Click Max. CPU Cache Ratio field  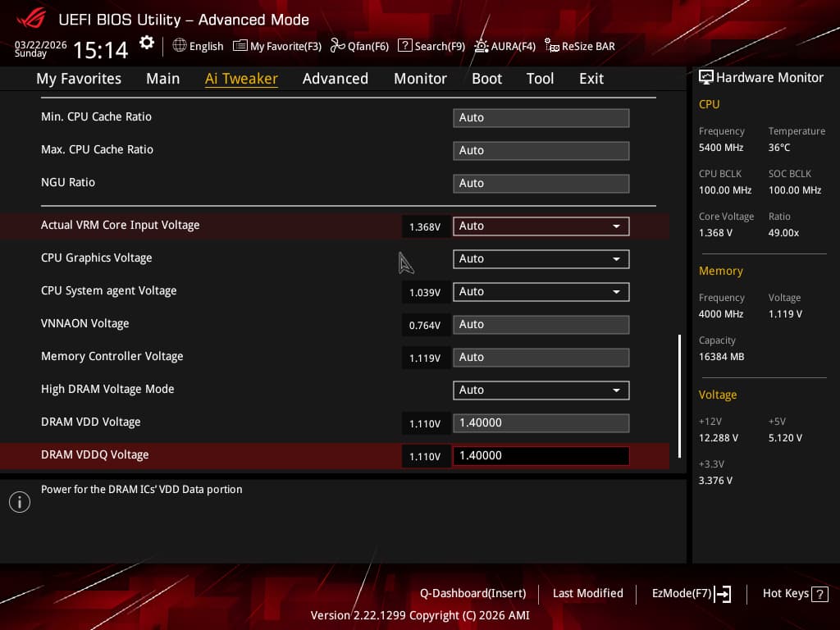click(541, 151)
